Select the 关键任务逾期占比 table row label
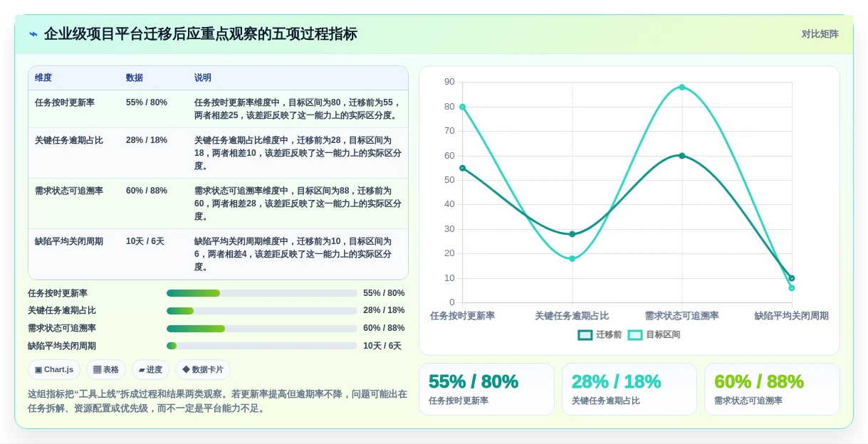This screenshot has height=444, width=868. tap(69, 140)
